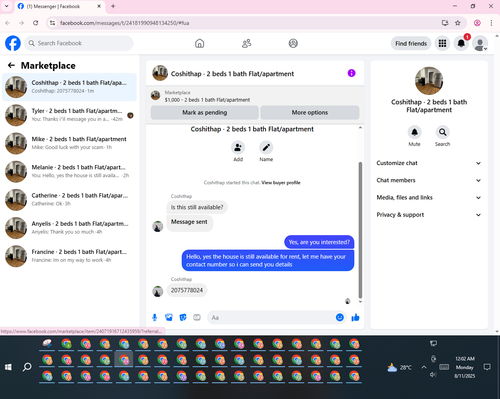Open the Chrome three-dot menu
500x399 pixels.
491,23
